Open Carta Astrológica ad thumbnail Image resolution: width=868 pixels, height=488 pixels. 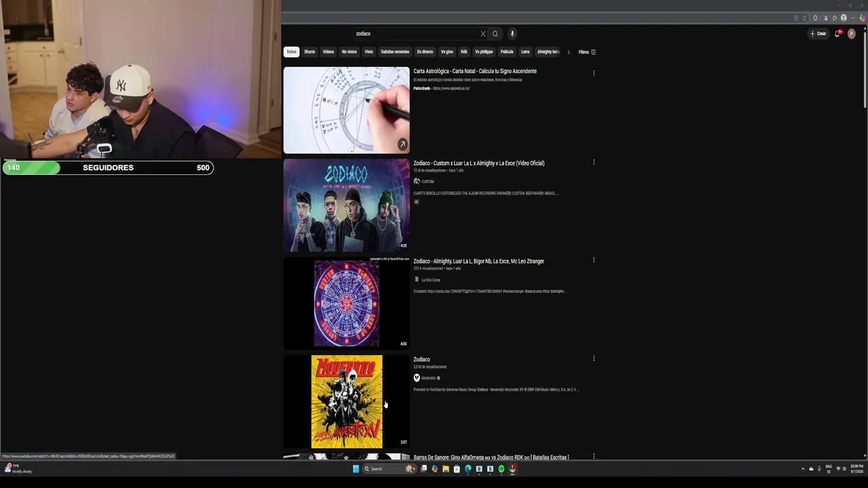347,110
